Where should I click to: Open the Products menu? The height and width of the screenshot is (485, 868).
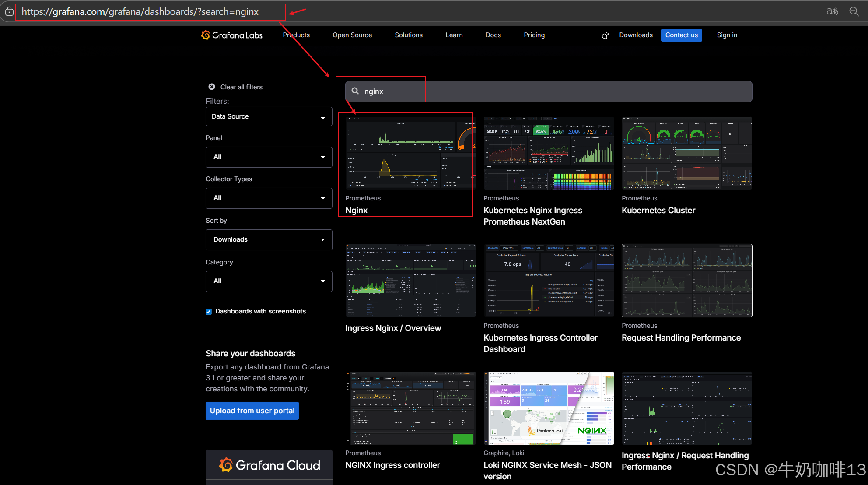click(x=296, y=35)
